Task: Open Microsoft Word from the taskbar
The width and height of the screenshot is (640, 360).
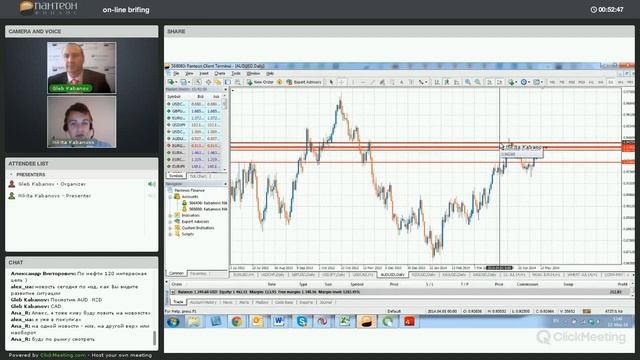Action: tap(279, 322)
